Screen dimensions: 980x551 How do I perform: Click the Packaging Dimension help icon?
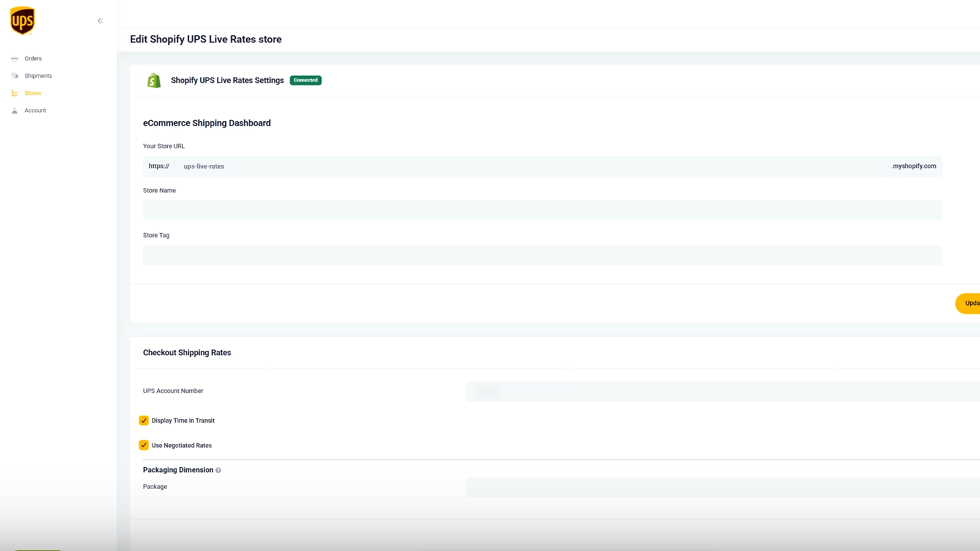218,470
